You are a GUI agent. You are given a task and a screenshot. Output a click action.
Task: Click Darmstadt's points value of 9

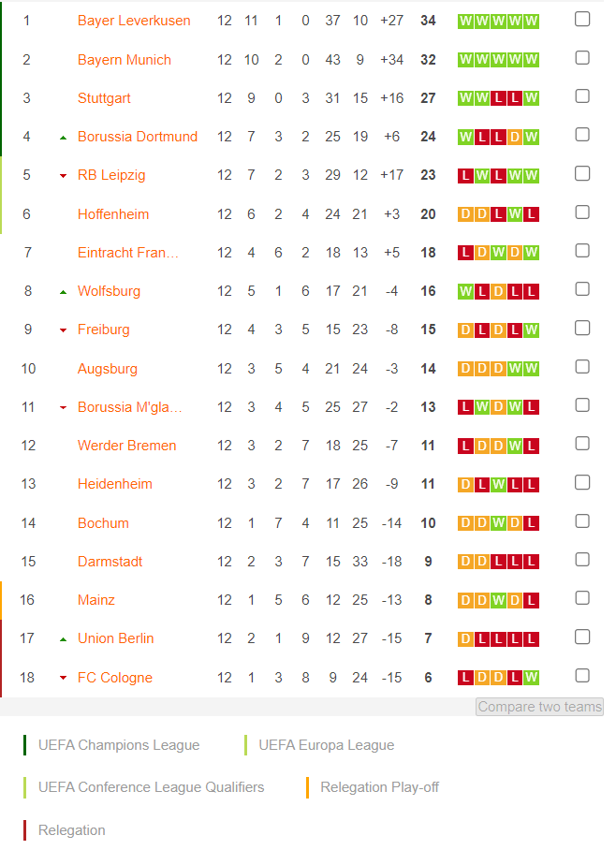(x=428, y=562)
